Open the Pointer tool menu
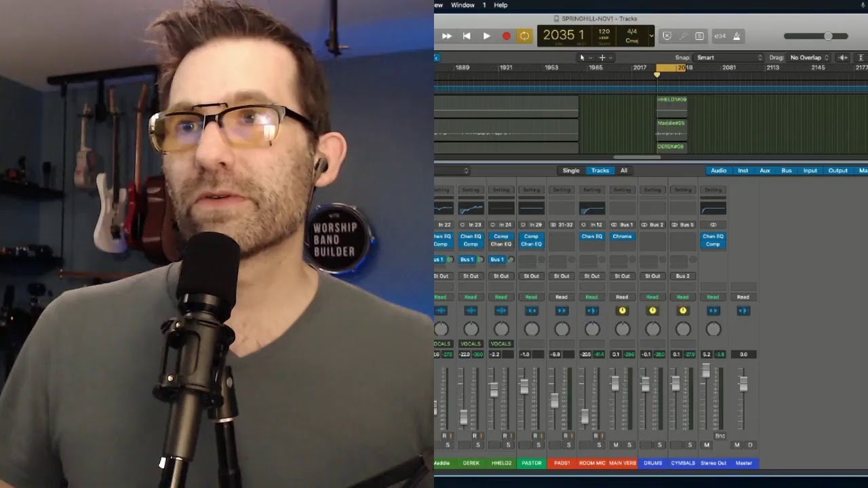 point(585,58)
